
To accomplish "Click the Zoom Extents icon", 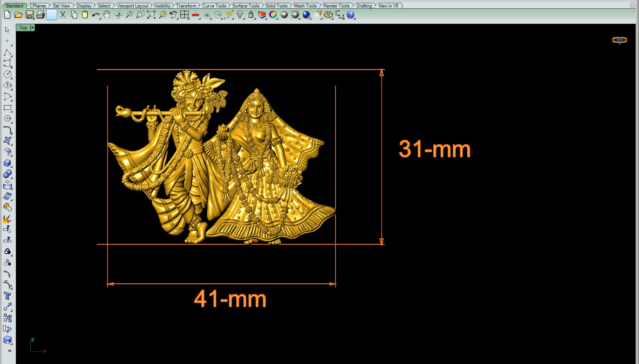I will point(151,15).
